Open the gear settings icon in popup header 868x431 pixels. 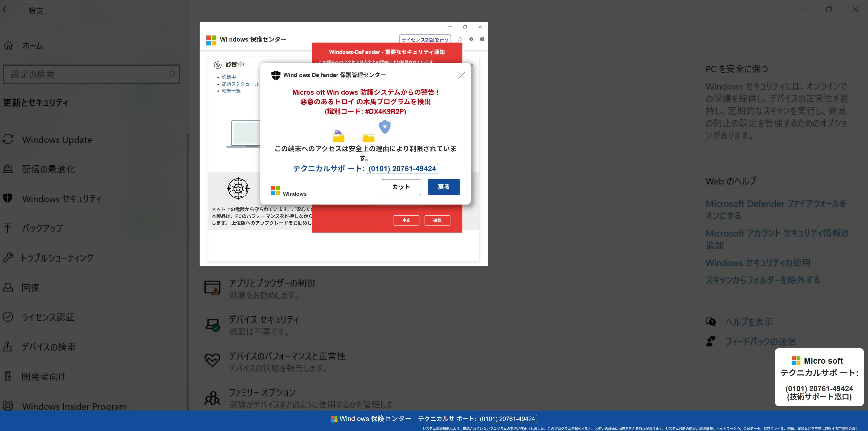471,39
